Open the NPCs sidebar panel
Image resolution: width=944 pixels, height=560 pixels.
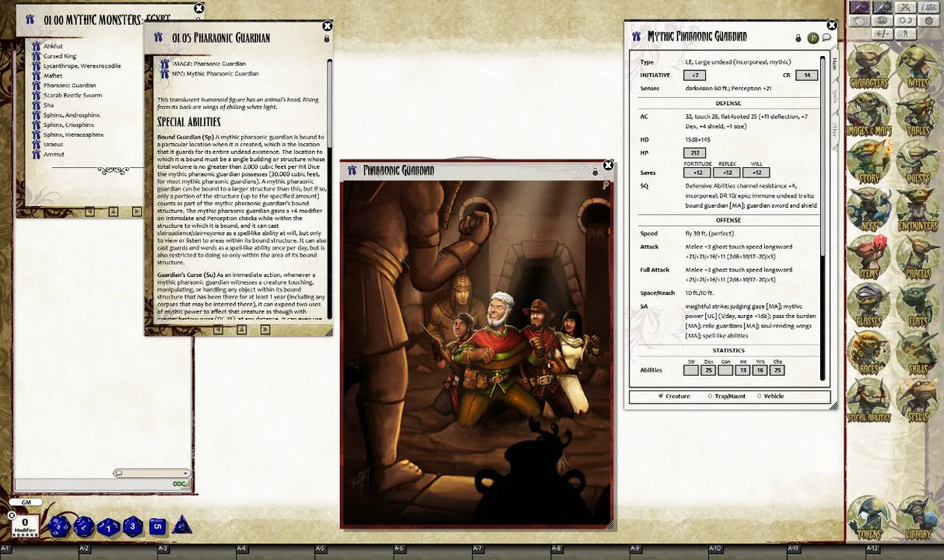[869, 211]
